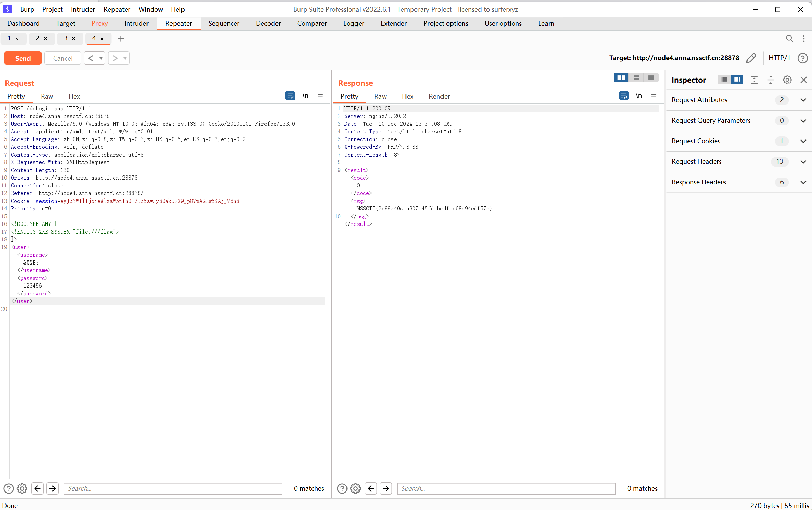Close Repeater tab 2
The image size is (812, 510).
coord(45,39)
